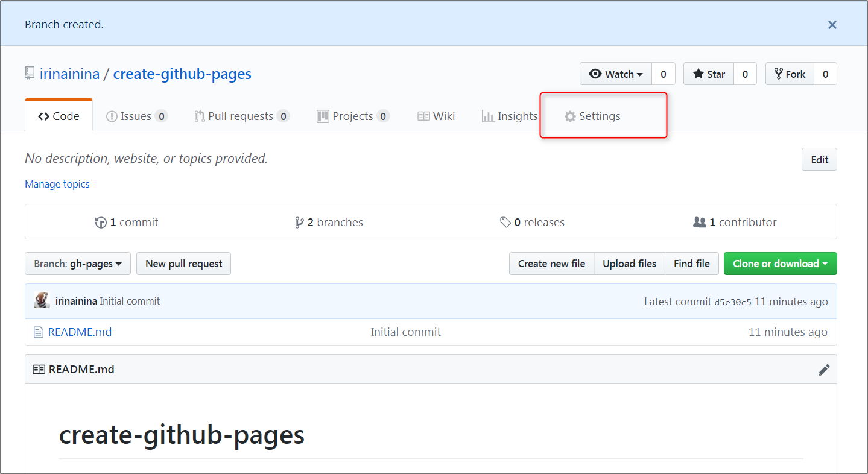The width and height of the screenshot is (868, 474).
Task: Open Initial commit link in README.md row
Action: click(x=406, y=332)
